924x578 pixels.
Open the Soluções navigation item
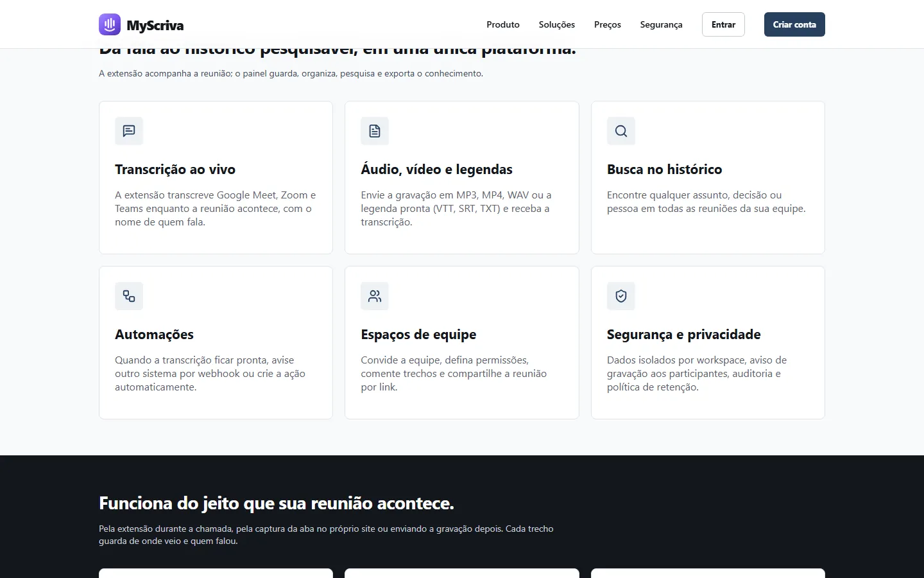[557, 24]
